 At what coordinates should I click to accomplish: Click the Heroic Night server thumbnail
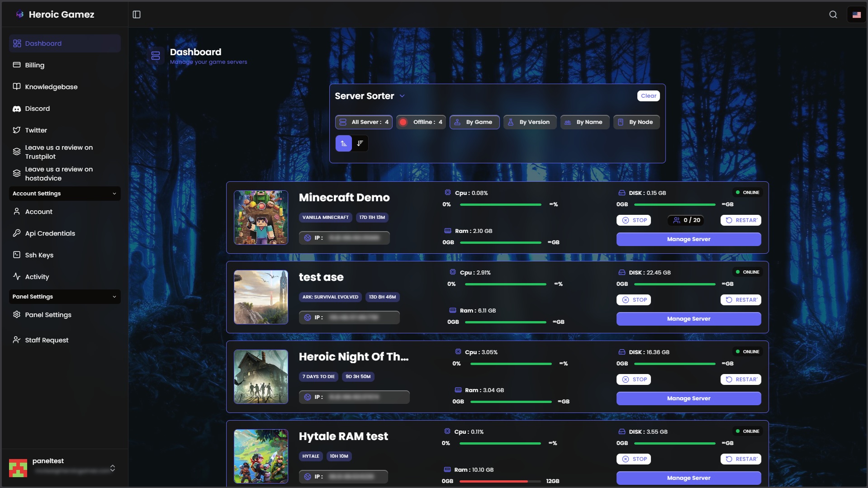[x=261, y=377]
